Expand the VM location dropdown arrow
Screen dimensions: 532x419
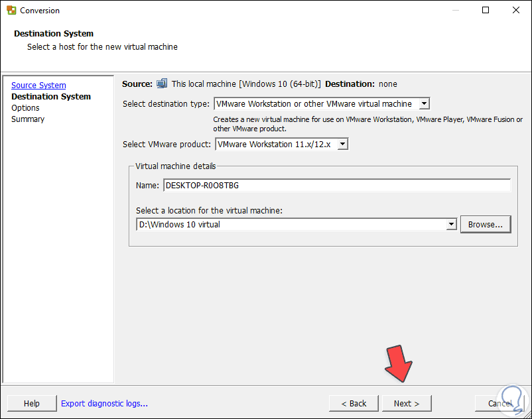coord(451,224)
